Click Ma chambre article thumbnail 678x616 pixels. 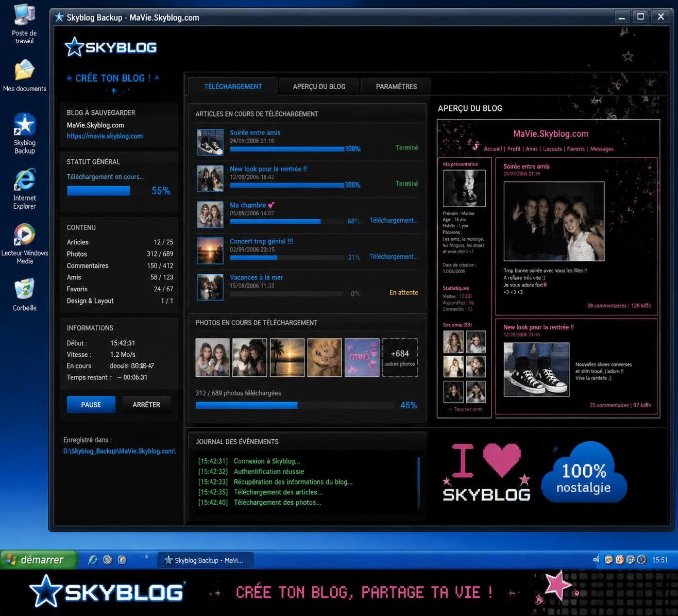210,214
